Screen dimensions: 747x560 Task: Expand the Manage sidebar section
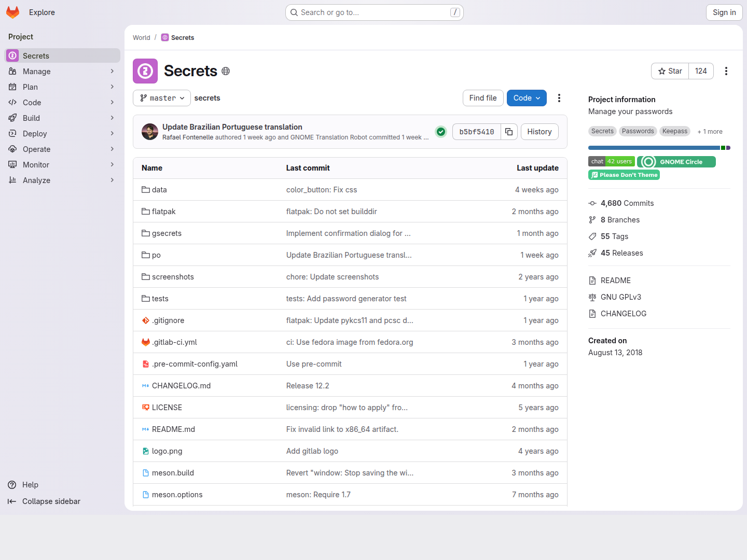(62, 72)
